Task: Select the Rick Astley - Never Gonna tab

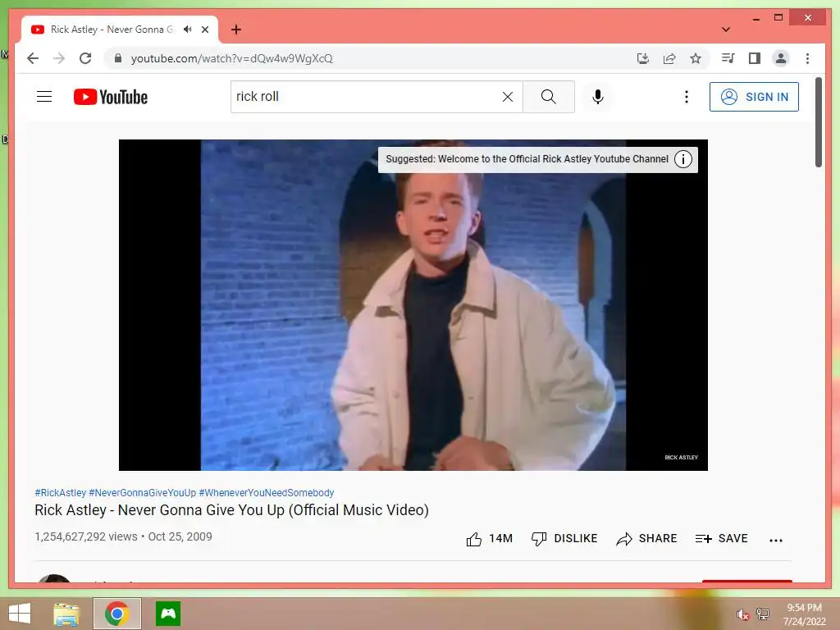Action: click(x=120, y=30)
